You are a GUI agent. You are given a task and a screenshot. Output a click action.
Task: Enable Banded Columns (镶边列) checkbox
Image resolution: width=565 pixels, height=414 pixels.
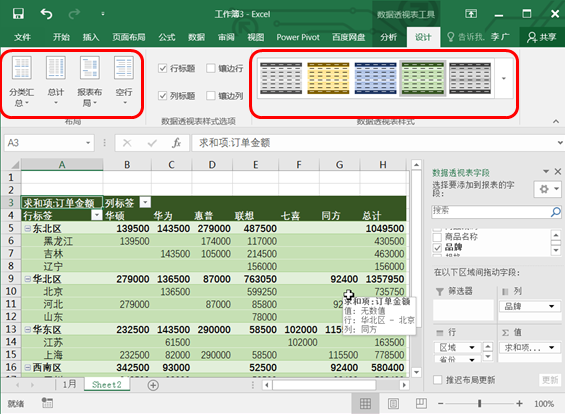coord(210,96)
